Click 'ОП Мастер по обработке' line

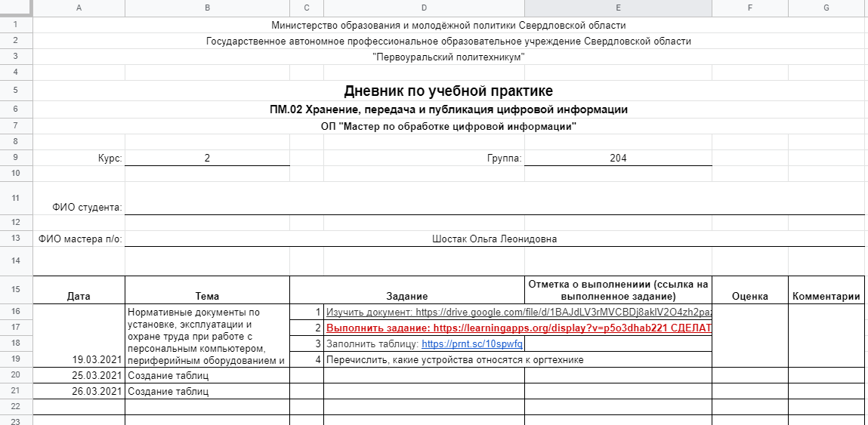449,127
